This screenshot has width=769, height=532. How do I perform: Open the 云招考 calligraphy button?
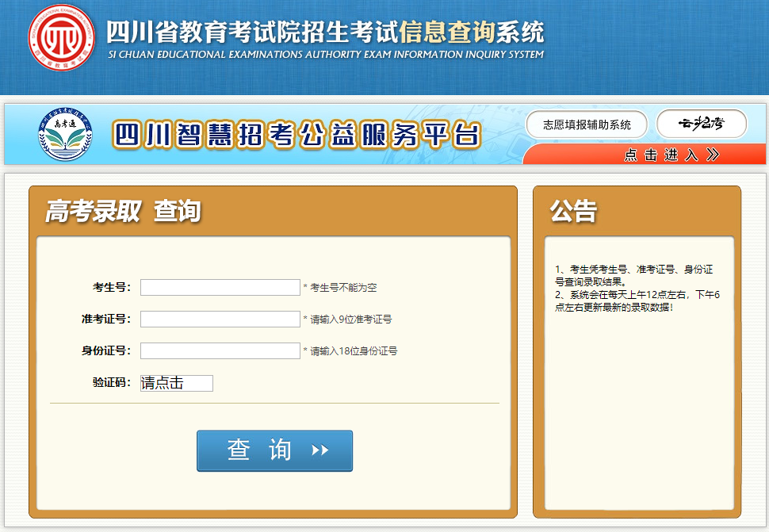pos(702,124)
